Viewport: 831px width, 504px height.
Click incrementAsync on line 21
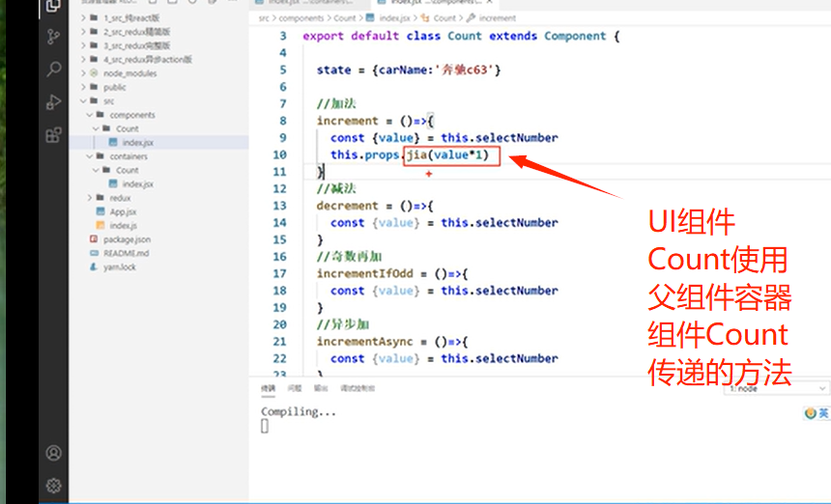364,342
